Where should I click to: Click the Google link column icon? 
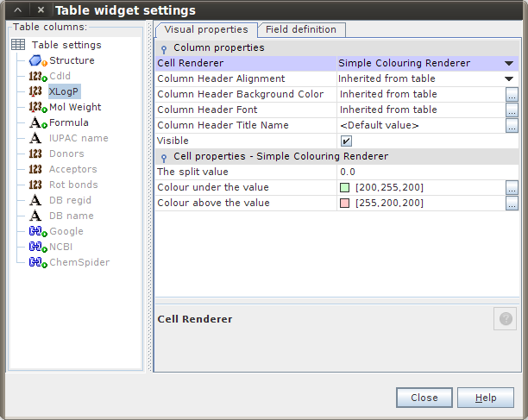tap(36, 231)
